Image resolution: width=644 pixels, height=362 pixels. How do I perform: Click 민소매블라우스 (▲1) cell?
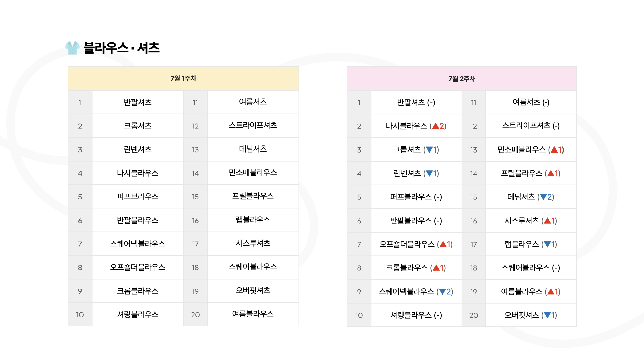pos(531,149)
